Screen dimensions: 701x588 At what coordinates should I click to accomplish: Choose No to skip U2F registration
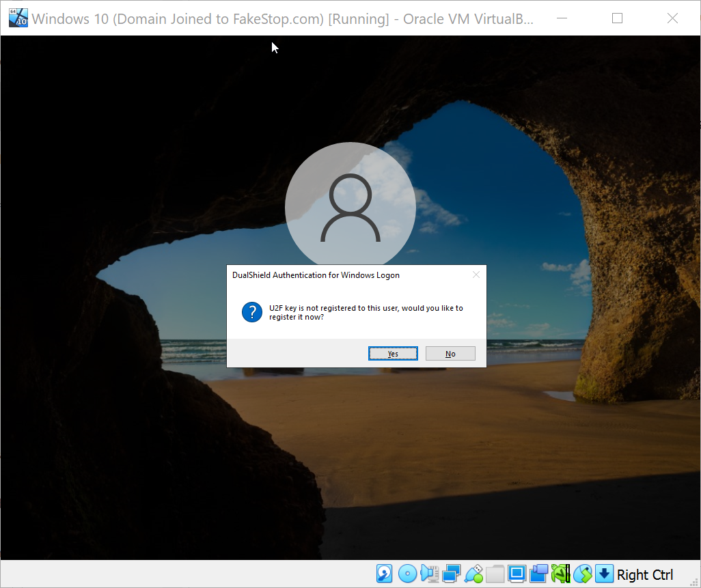click(450, 354)
